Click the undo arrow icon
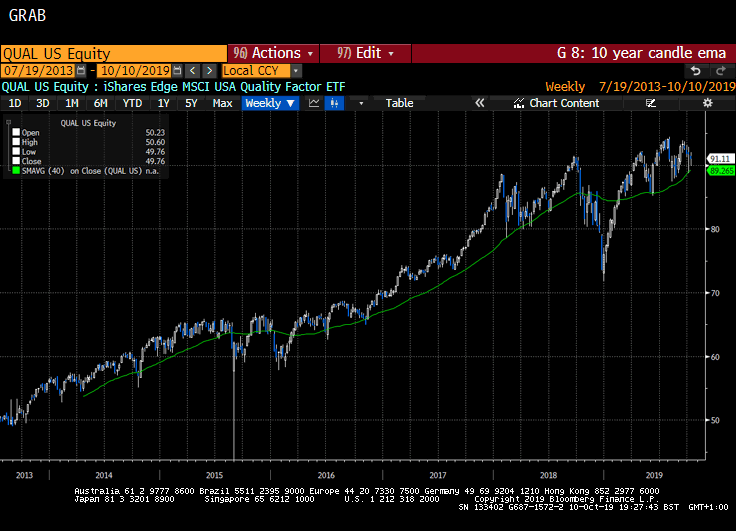736x531 pixels. click(696, 71)
